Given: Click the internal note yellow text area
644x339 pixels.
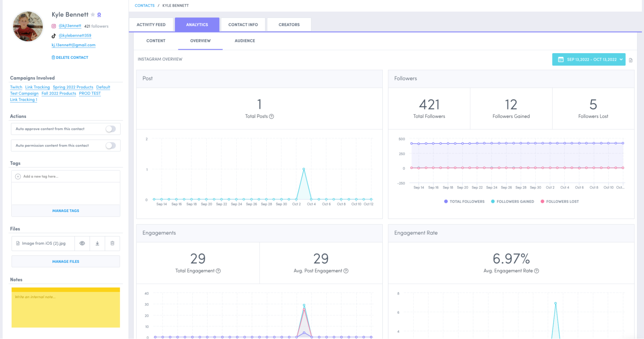Looking at the screenshot, I should 66,309.
